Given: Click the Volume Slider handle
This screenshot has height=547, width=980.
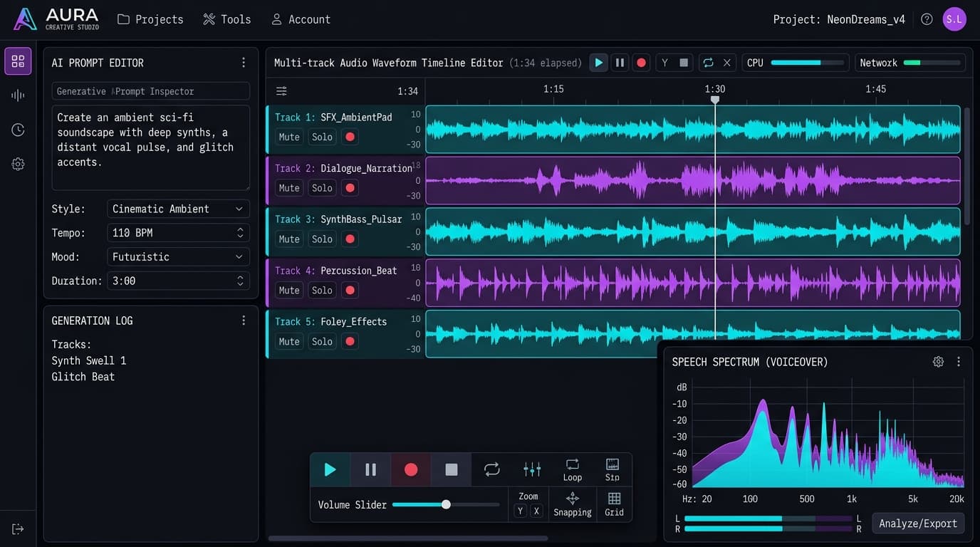Looking at the screenshot, I should point(446,504).
